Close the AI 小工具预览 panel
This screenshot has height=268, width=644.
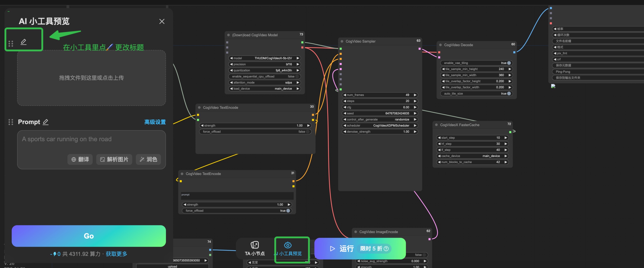pos(162,22)
